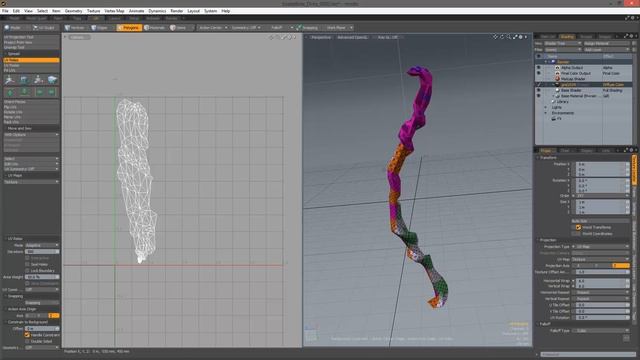
Task: Open Geometry menu
Action: (x=73, y=11)
